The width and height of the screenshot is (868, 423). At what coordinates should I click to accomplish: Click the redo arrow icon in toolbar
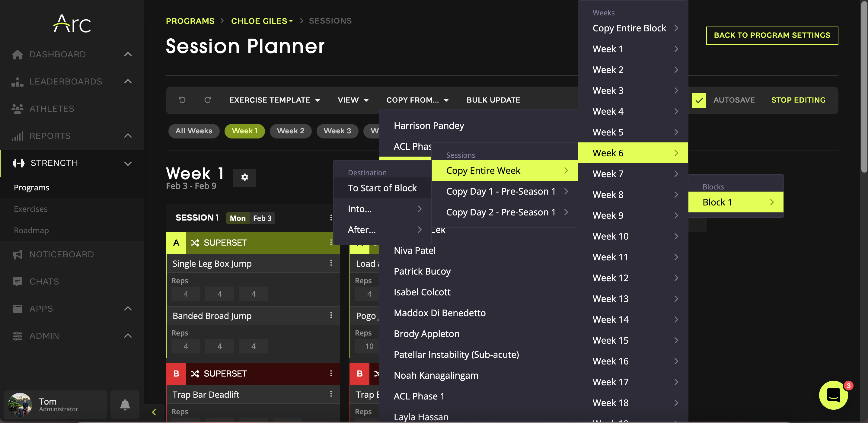tap(208, 100)
